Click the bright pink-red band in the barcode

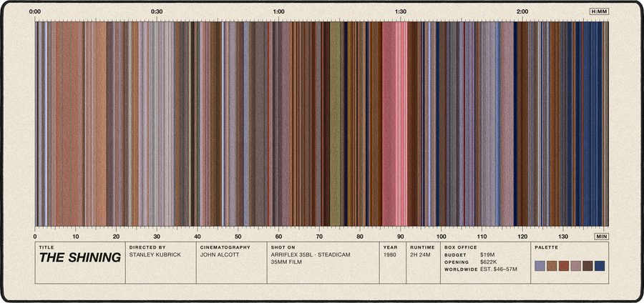(x=394, y=124)
